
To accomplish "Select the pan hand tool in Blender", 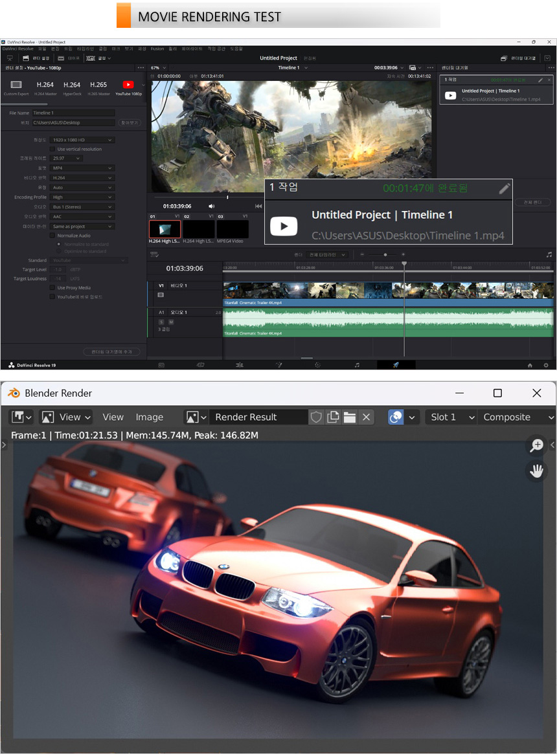I will tap(537, 471).
